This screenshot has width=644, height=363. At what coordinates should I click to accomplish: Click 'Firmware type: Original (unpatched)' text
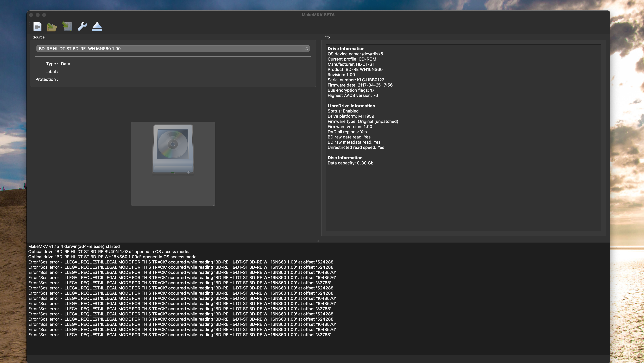click(x=363, y=121)
